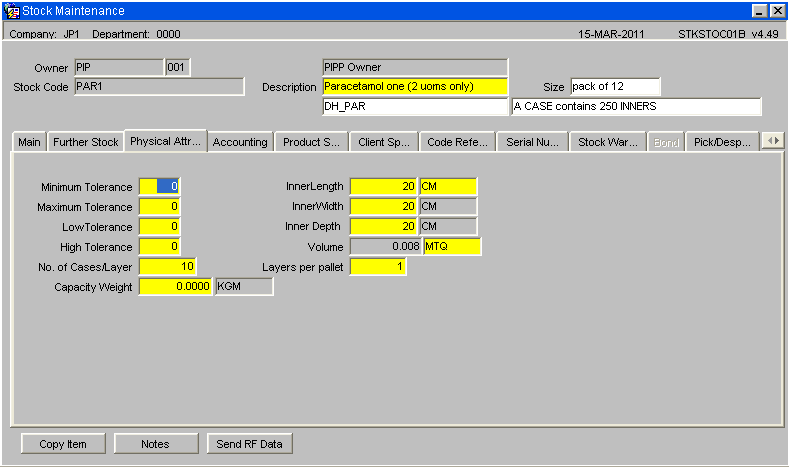Screen dimensions: 789x467
Task: Click the owner sub-code field 001
Action: point(178,67)
